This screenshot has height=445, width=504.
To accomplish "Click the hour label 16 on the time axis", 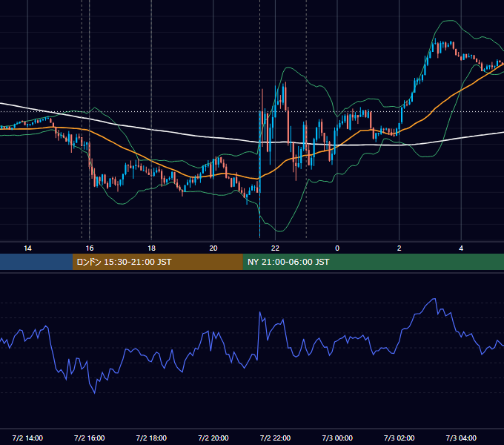I will click(x=90, y=248).
